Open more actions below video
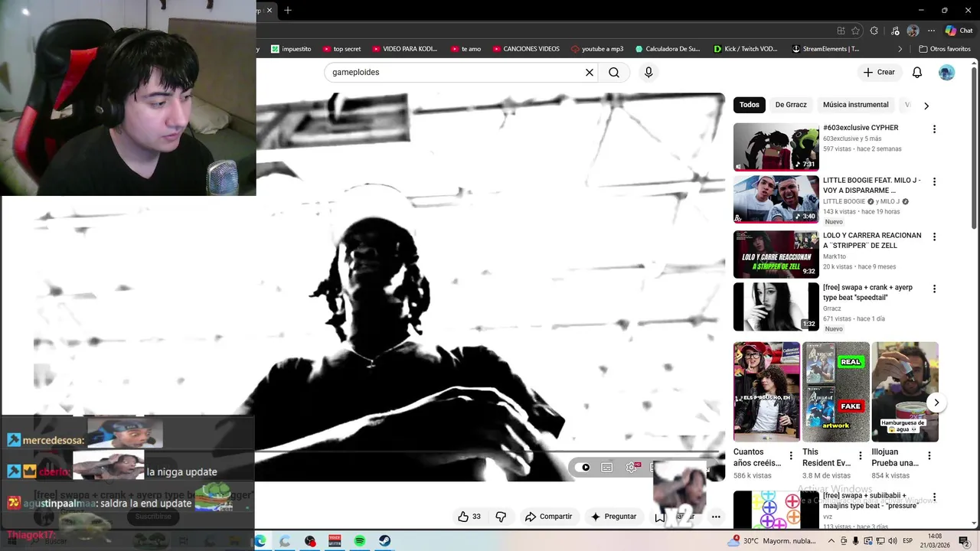This screenshot has height=551, width=980. point(716,517)
